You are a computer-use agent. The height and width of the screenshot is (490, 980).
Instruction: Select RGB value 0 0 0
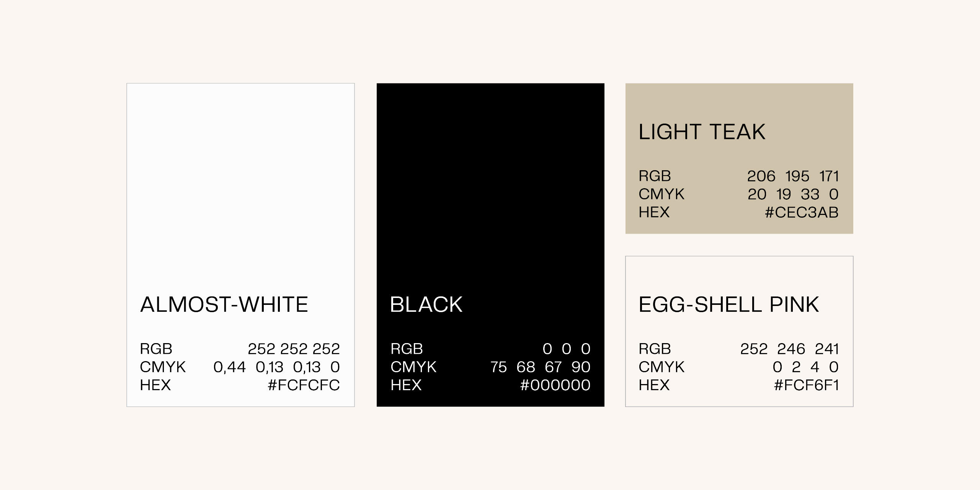(566, 349)
